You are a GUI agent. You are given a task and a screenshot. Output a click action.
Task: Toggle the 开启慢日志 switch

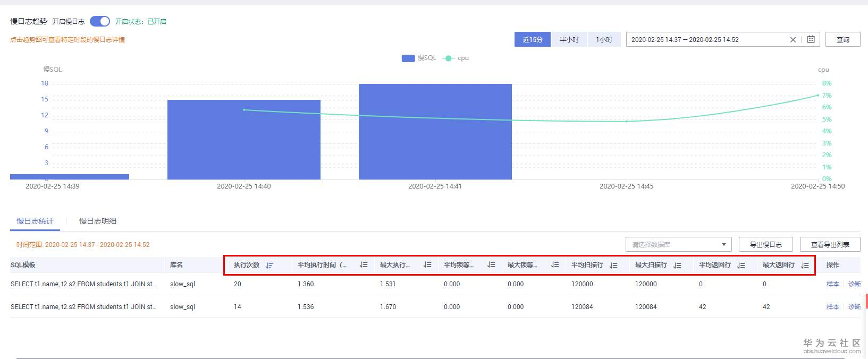click(100, 21)
